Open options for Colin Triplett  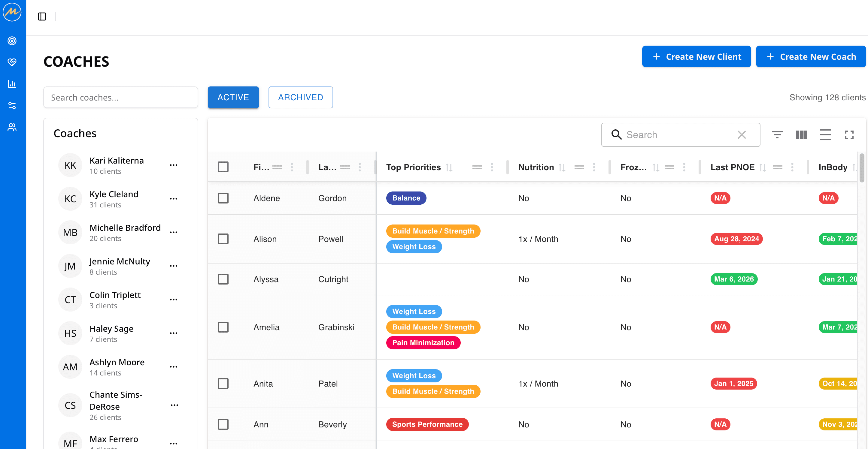(x=174, y=300)
